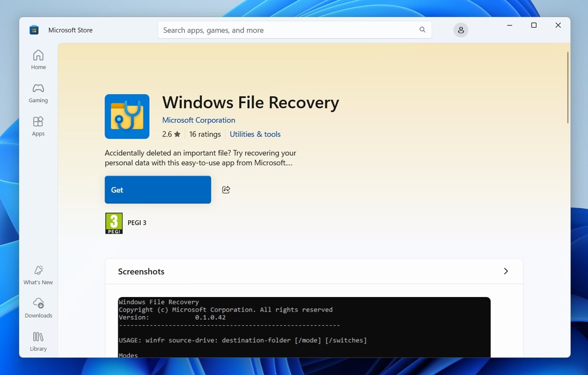
Task: Click the vertical scrollbar on the right
Action: (x=567, y=88)
